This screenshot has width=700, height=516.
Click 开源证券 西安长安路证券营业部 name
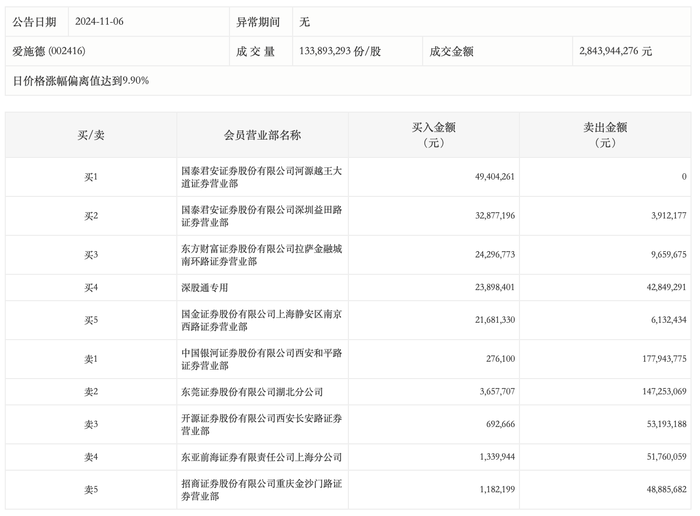(261, 424)
